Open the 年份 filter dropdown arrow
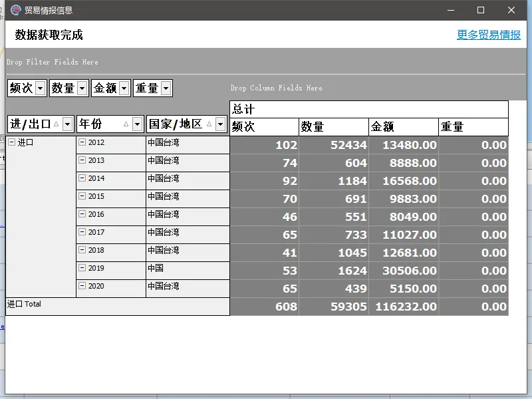The image size is (532, 399). pos(137,124)
